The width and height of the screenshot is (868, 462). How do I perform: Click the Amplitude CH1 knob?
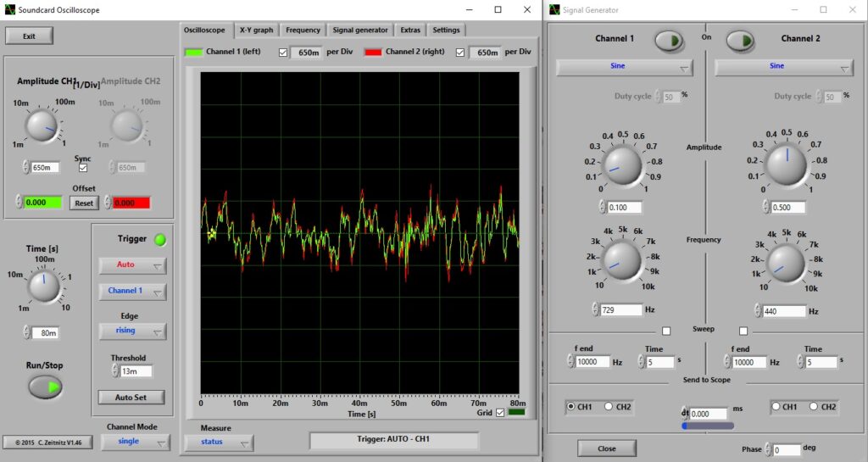42,126
